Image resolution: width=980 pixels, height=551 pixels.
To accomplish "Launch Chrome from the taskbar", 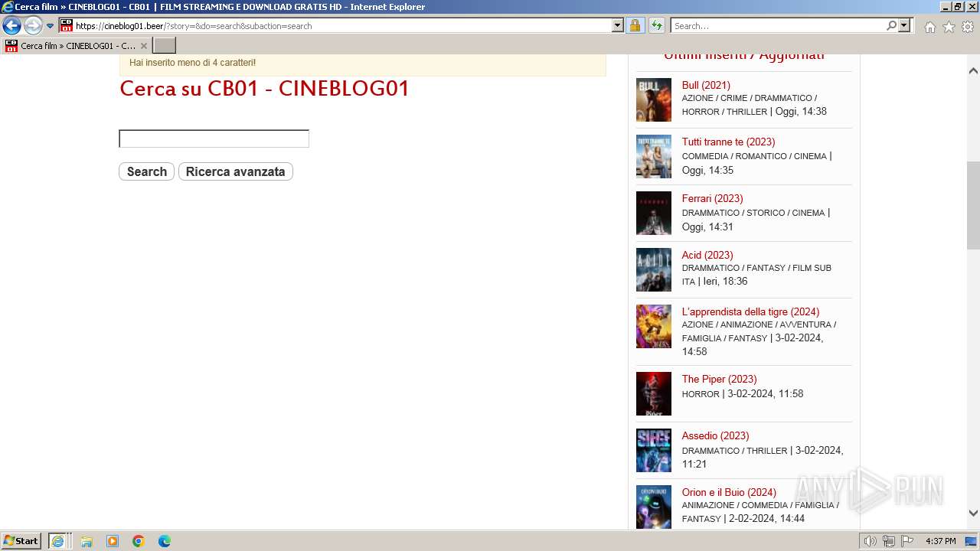I will (139, 541).
